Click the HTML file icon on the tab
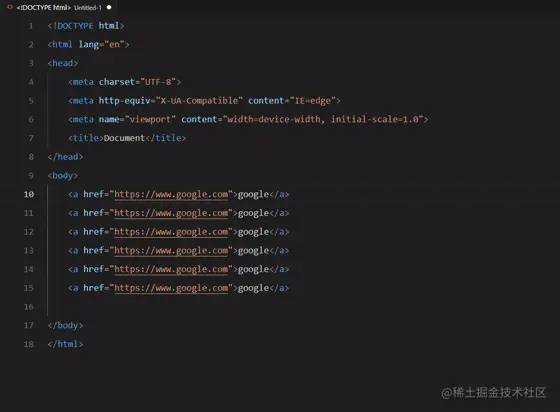Viewport: 560px width, 412px height. point(10,7)
